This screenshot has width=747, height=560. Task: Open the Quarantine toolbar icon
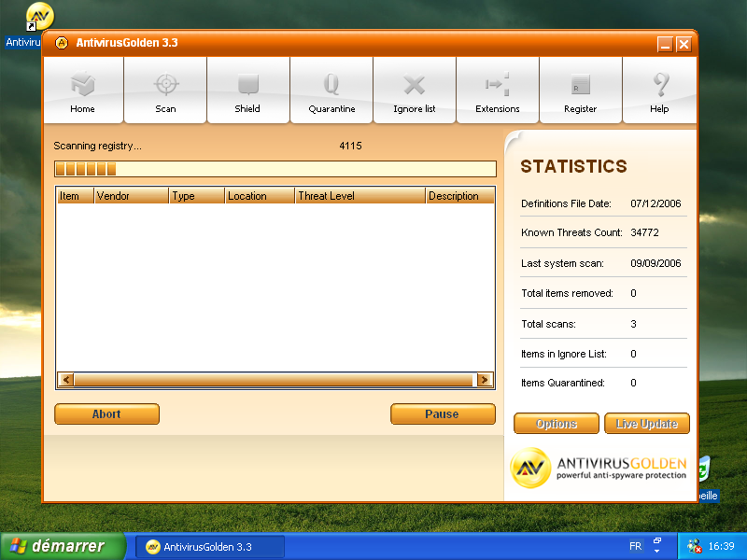331,84
